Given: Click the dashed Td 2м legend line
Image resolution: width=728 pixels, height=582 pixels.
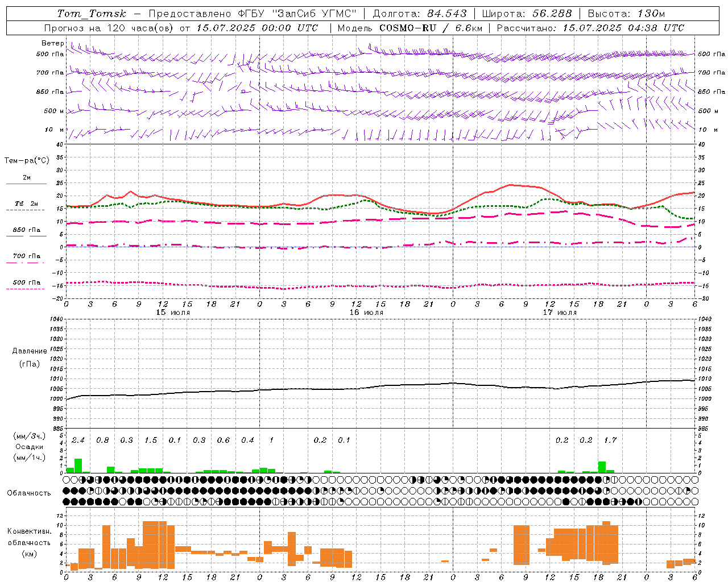Looking at the screenshot, I should coord(25,210).
